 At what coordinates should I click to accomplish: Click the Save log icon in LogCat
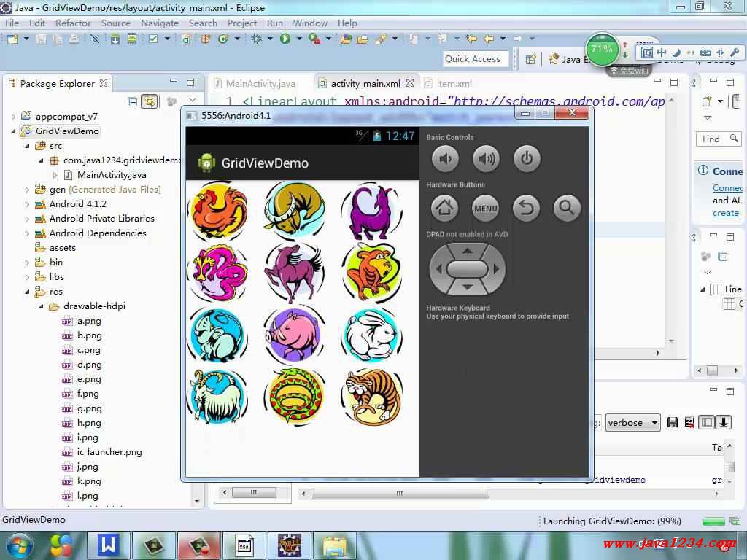tap(672, 422)
